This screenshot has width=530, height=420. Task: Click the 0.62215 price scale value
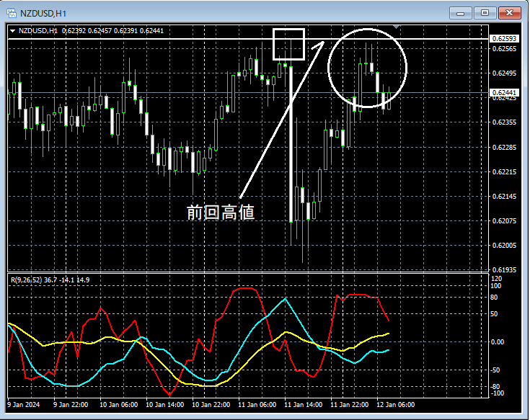point(504,172)
